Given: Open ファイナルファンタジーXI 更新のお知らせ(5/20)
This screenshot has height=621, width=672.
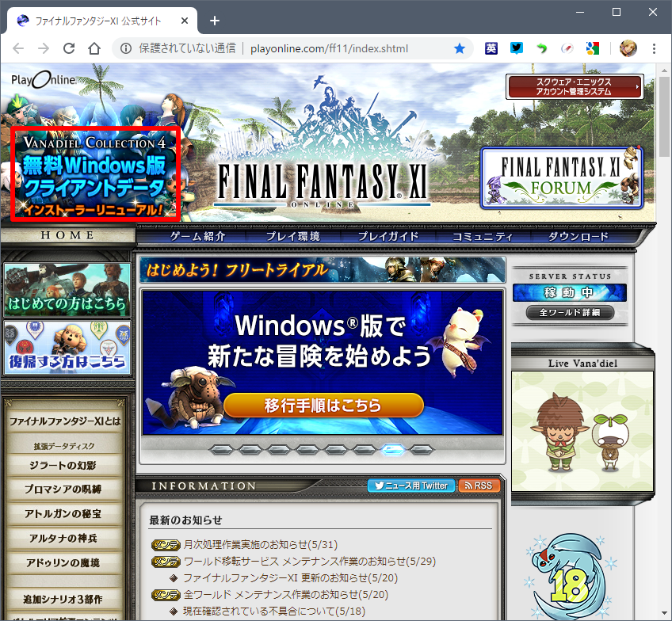Looking at the screenshot, I should 291,578.
